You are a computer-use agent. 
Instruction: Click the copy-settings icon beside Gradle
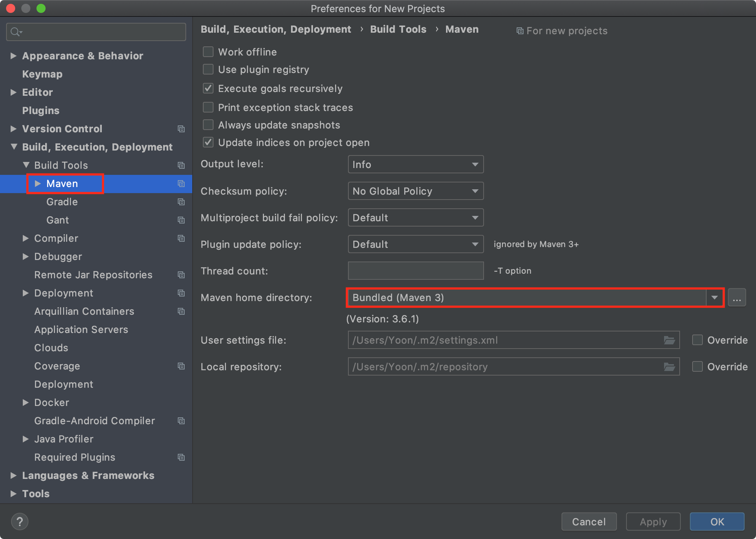(x=181, y=202)
